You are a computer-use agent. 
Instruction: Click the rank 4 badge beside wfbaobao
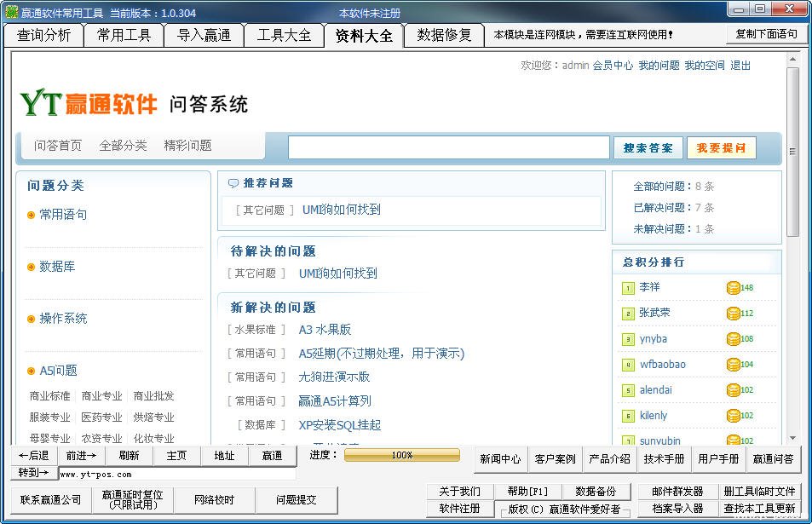click(628, 365)
